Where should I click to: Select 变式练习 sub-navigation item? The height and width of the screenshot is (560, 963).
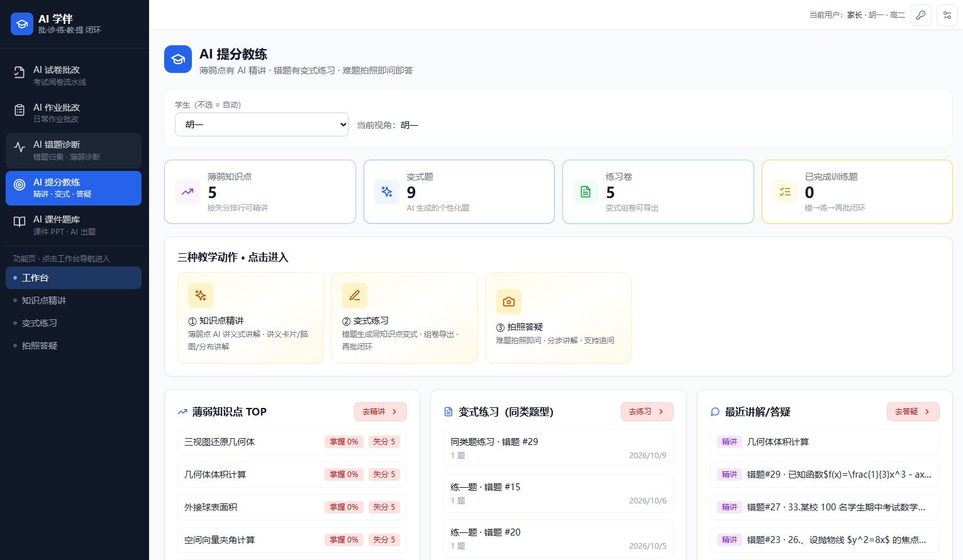click(x=74, y=323)
